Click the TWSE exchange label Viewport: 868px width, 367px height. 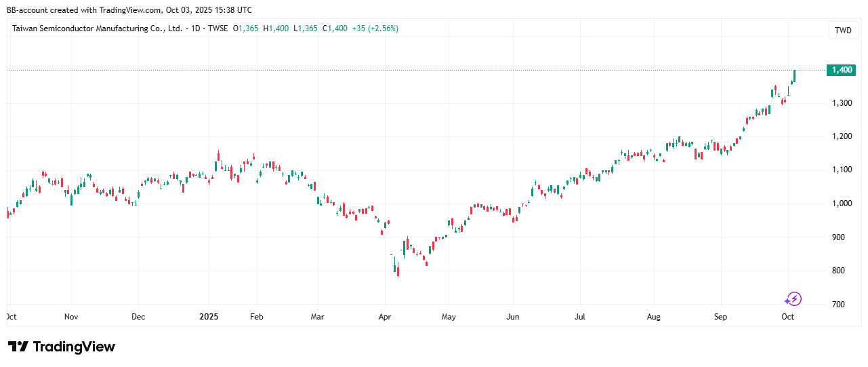click(x=218, y=28)
